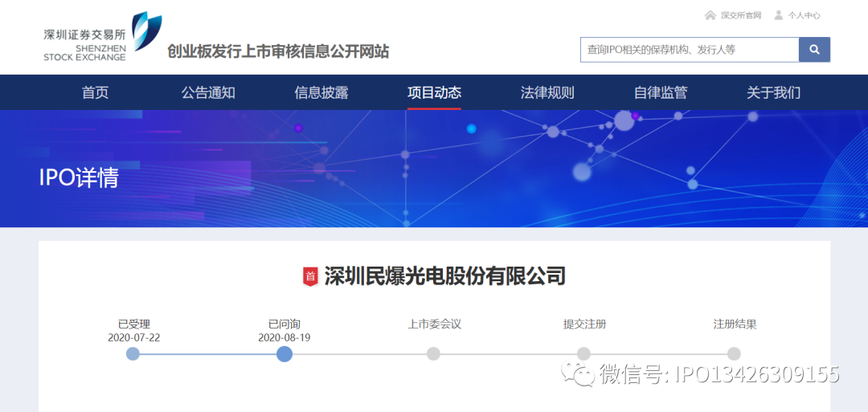Click the home icon beside 深交所官网

(710, 15)
